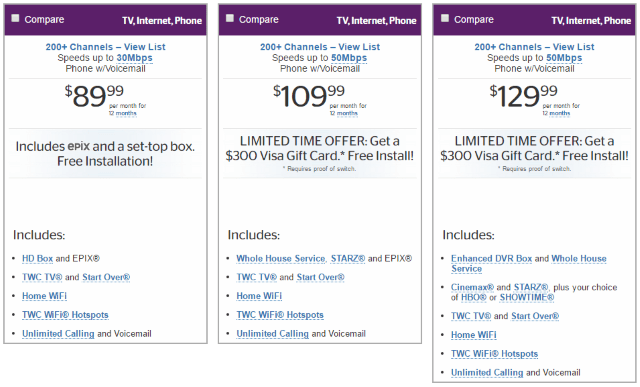Open View List link in $129.99 plan

573,47
